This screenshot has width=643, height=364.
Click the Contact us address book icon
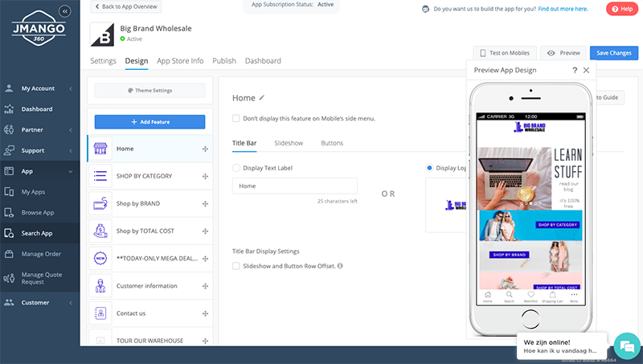[100, 313]
